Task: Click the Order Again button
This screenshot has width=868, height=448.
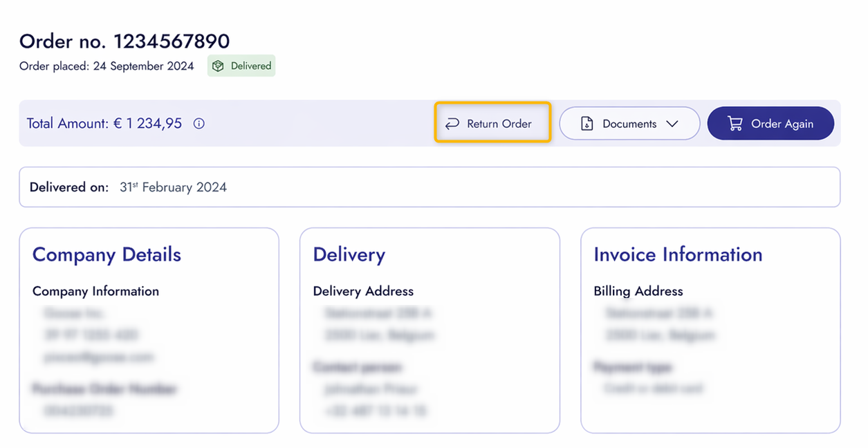Action: (770, 123)
